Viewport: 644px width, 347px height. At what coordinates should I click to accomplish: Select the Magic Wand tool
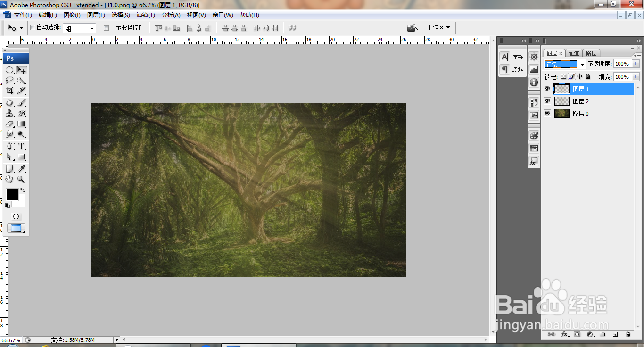click(21, 80)
